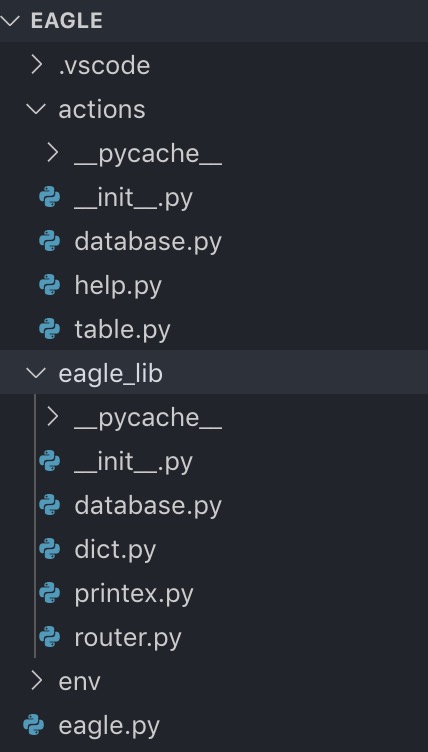
Task: Collapse the eagle_lib folder chevron
Action: tap(36, 373)
